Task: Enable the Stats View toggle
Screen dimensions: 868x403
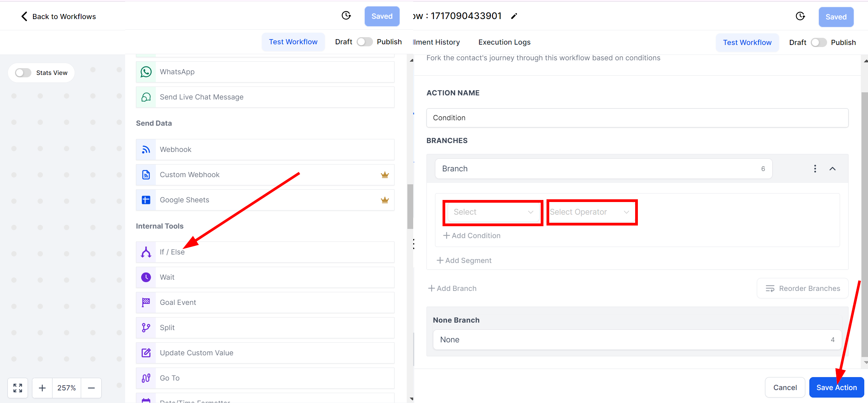Action: [x=23, y=73]
